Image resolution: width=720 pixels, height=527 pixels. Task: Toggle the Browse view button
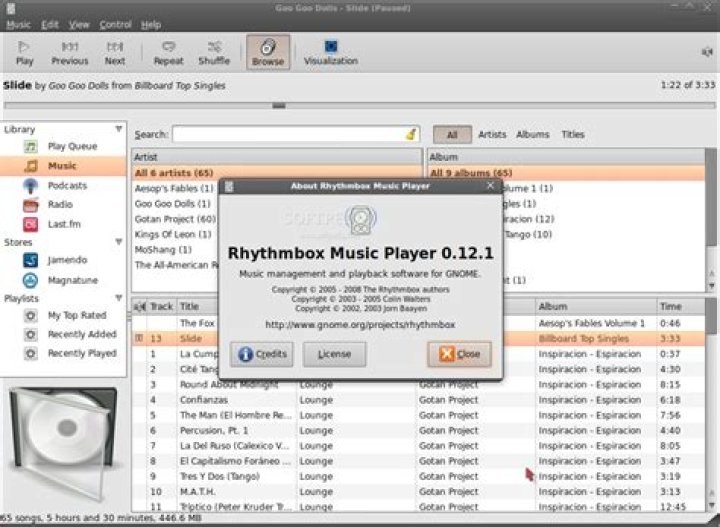pos(268,52)
